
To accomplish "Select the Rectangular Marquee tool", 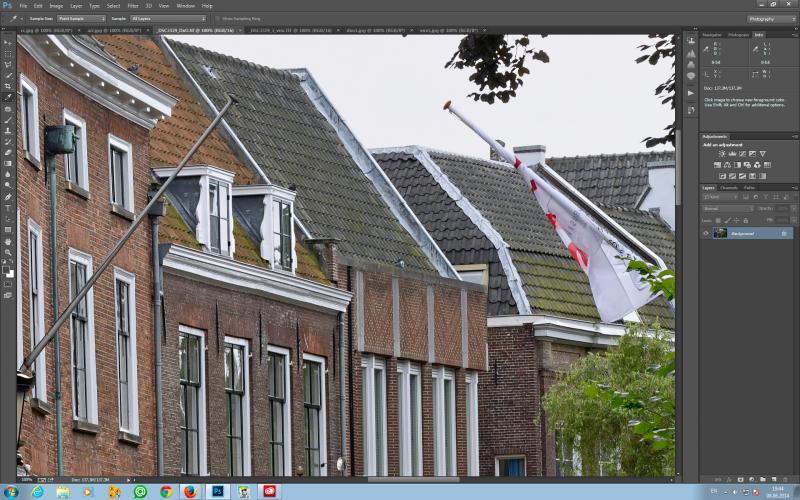I will 8,54.
